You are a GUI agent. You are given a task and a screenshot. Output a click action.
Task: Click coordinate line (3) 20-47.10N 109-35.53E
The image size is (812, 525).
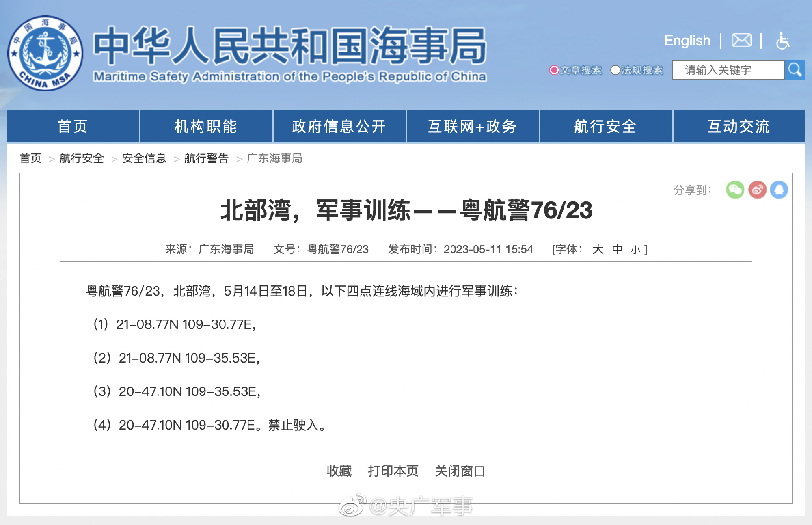(x=177, y=391)
